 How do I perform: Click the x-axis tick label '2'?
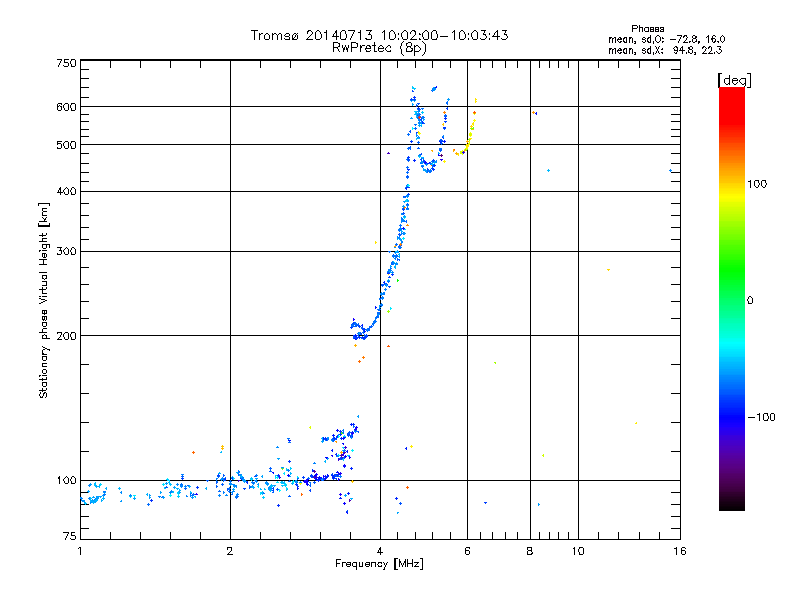coord(230,551)
